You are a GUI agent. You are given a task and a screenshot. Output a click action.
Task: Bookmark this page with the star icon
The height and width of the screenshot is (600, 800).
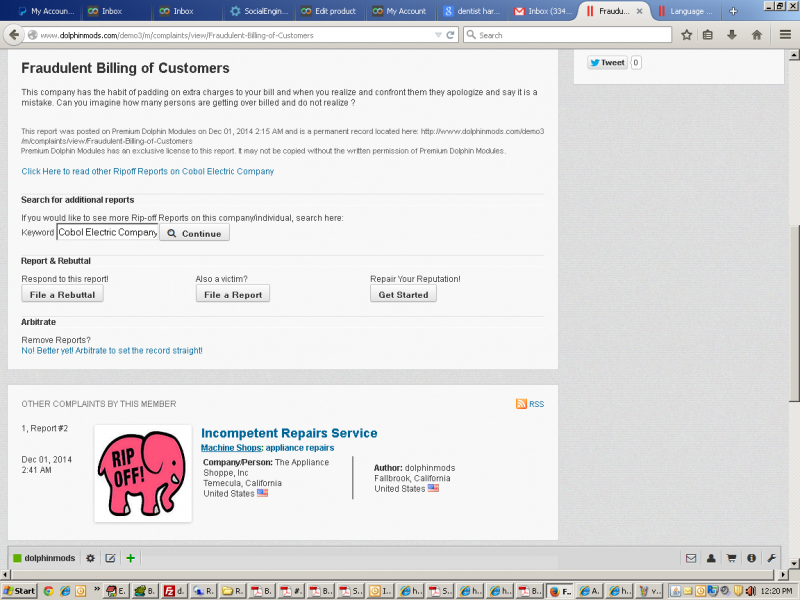coord(687,35)
